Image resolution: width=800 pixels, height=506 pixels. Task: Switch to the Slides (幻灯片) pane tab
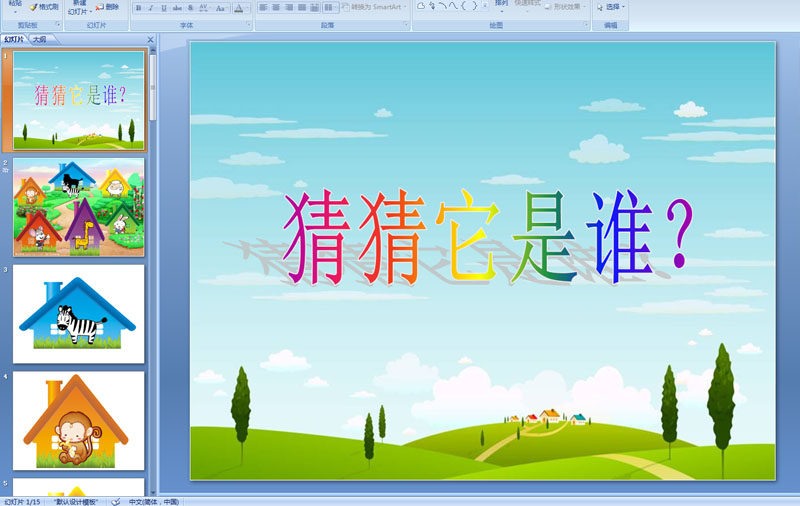click(x=14, y=39)
